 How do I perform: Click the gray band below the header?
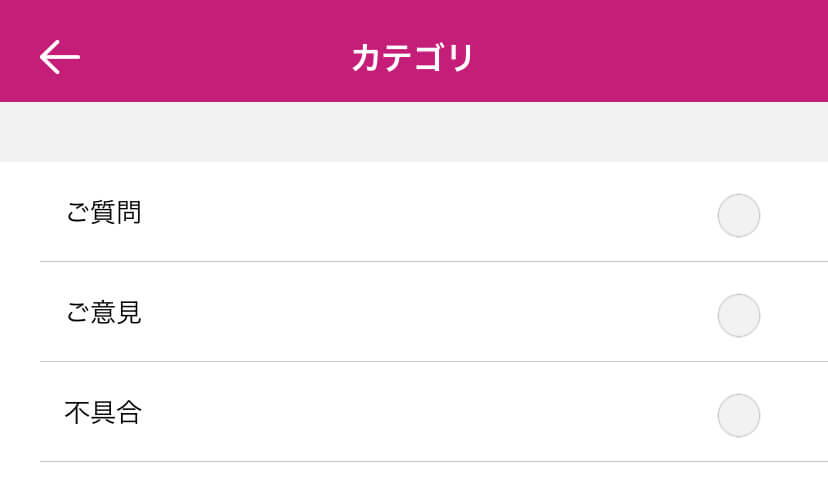tap(414, 132)
